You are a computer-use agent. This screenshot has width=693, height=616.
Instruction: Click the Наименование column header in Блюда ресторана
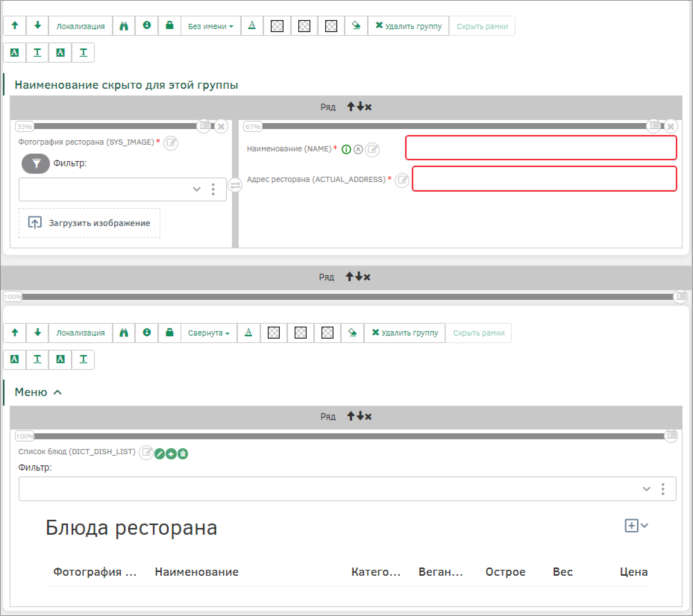pos(197,572)
